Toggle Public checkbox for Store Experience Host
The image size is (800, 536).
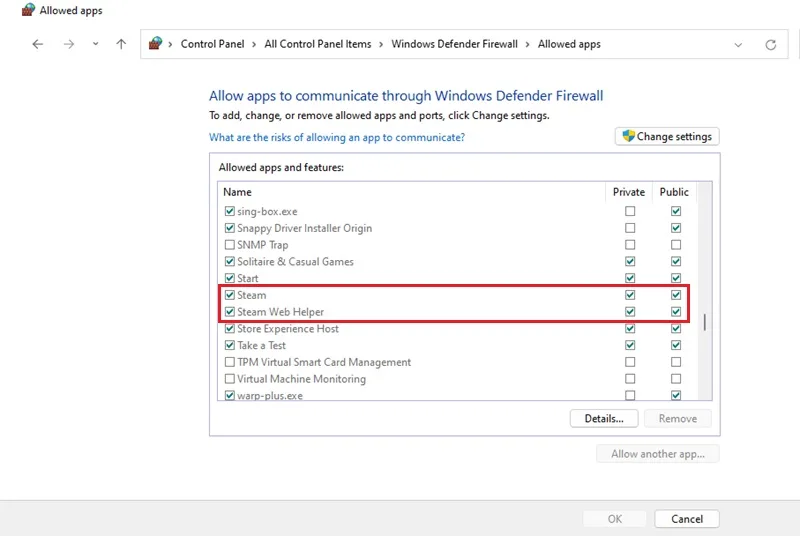(676, 328)
